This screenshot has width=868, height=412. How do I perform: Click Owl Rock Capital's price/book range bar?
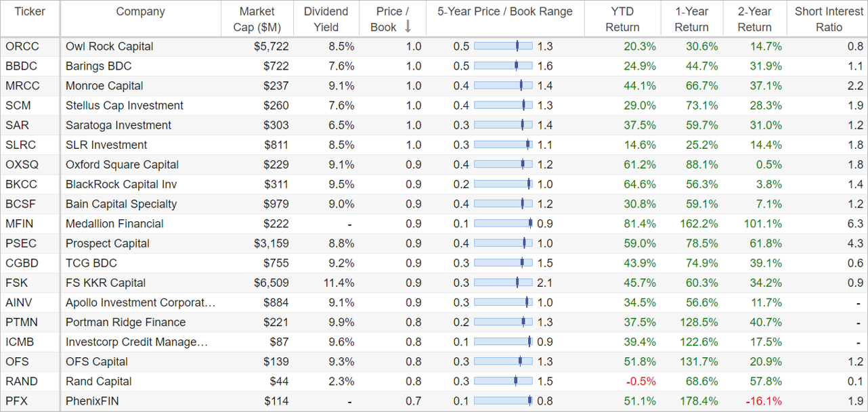tap(503, 47)
